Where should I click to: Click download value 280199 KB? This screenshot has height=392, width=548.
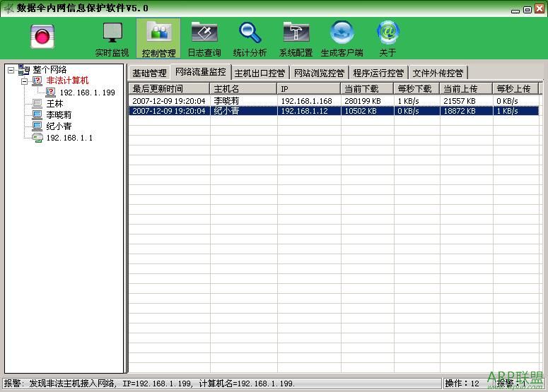[363, 101]
